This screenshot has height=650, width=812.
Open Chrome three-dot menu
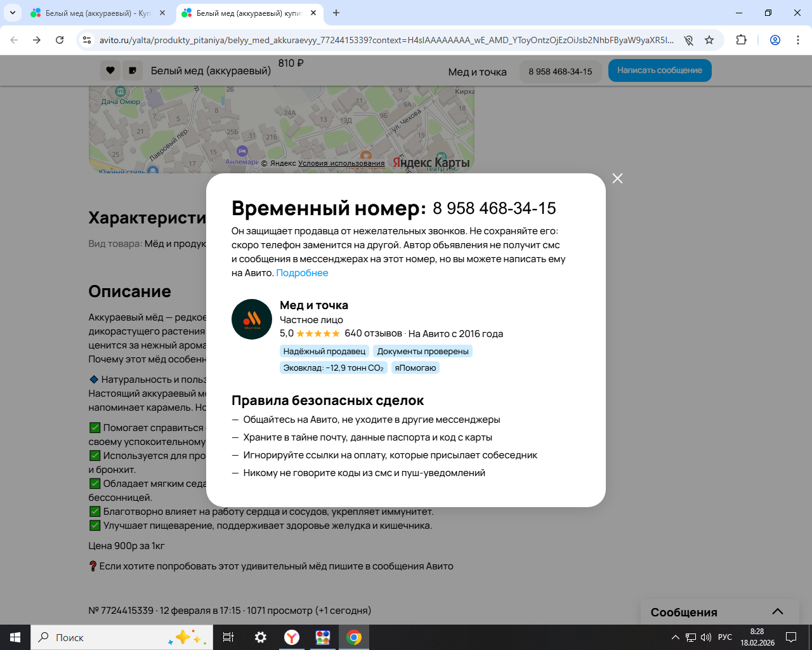[798, 40]
